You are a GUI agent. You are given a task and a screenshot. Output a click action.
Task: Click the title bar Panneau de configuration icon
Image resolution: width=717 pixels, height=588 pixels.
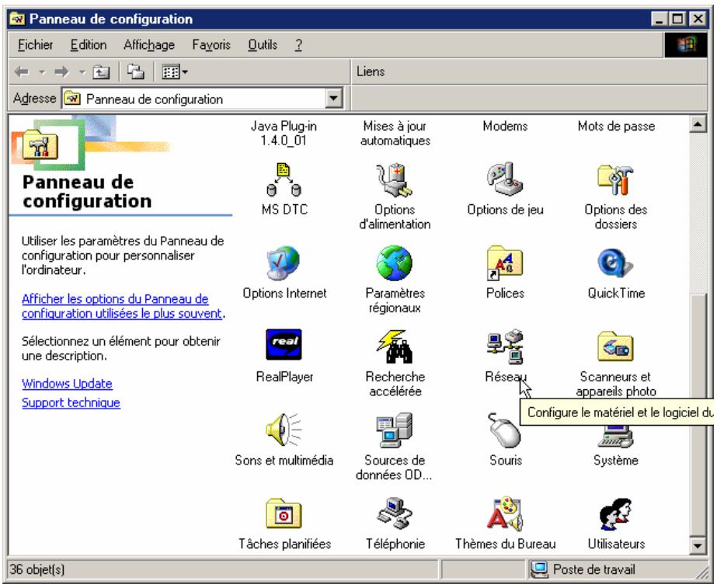18,19
